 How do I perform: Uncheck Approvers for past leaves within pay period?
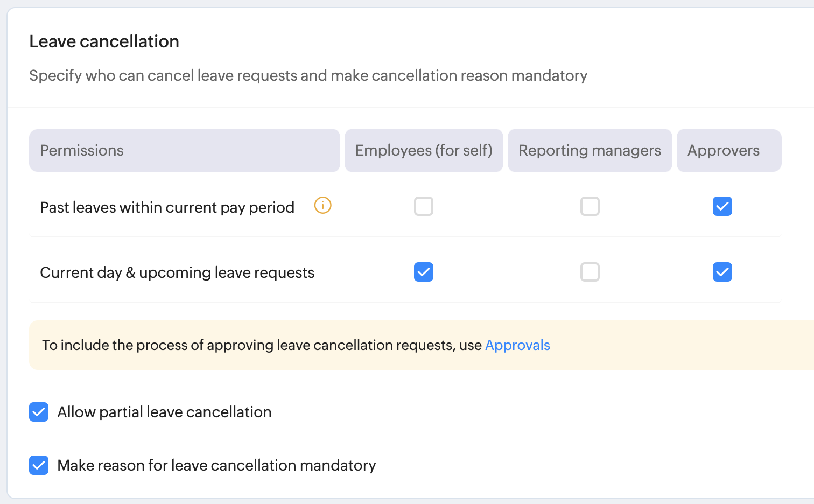[x=722, y=206]
